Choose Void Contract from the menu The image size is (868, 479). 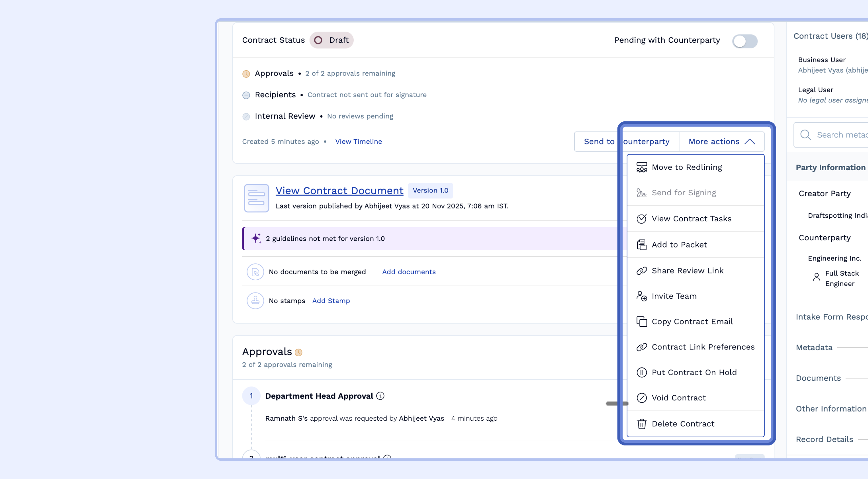tap(678, 398)
